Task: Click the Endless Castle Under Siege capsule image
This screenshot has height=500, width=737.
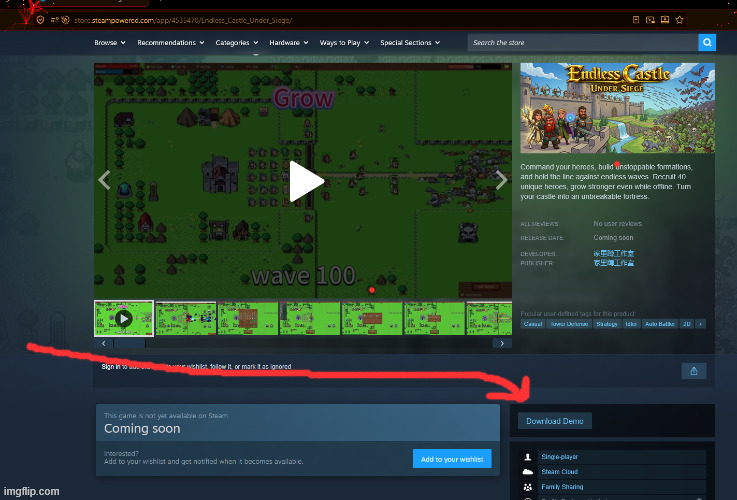Action: tap(618, 108)
